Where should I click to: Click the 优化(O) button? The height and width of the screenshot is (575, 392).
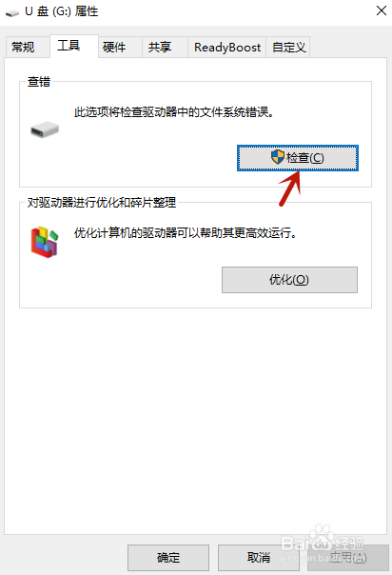click(x=289, y=280)
